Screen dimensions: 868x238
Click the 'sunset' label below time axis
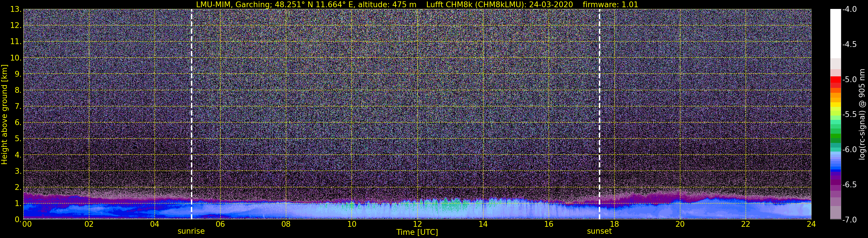click(599, 231)
